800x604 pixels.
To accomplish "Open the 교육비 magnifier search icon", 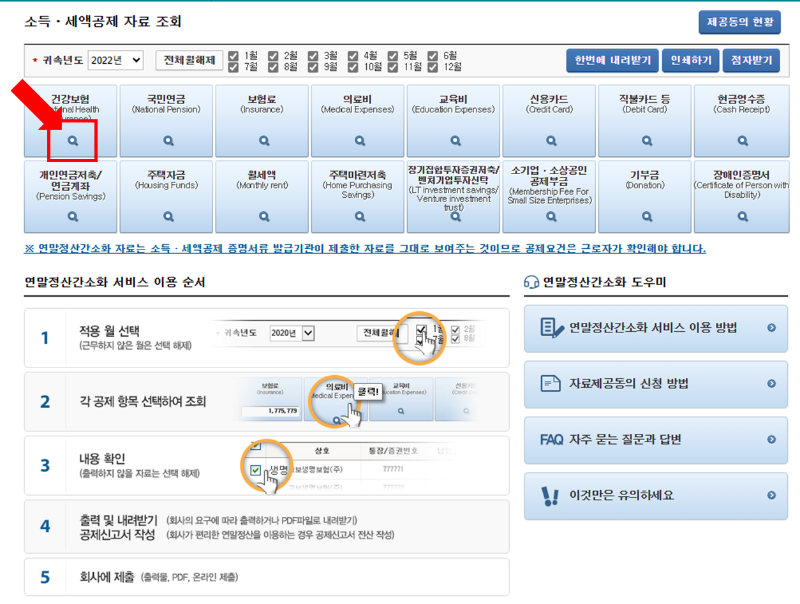I will point(456,141).
